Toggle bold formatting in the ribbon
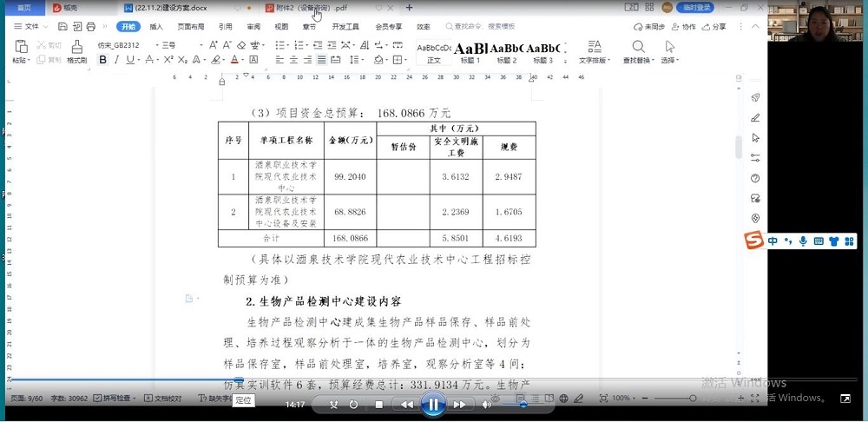This screenshot has height=422, width=868. tap(103, 60)
